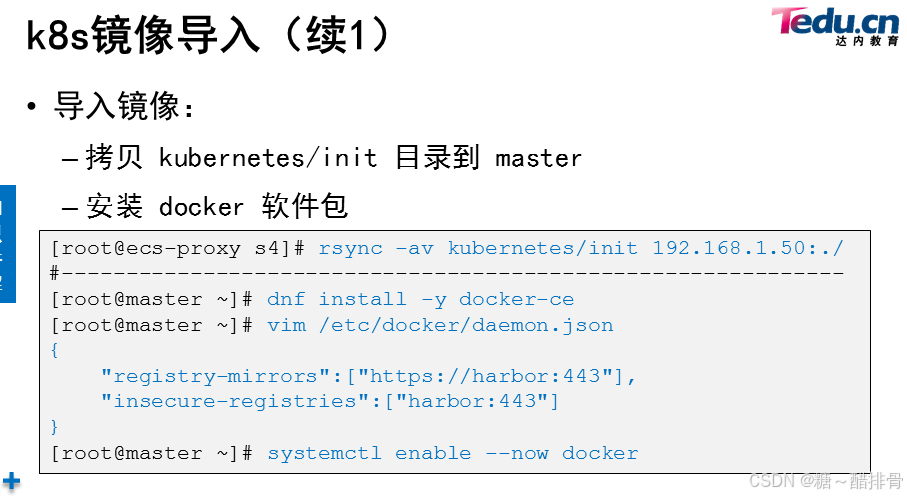Click the blue plus icon at bottom-left
Screen dimensions: 907x496
(11, 479)
